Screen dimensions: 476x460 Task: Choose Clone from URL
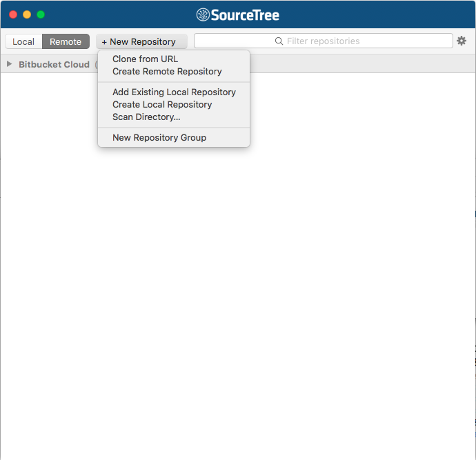pyautogui.click(x=174, y=59)
